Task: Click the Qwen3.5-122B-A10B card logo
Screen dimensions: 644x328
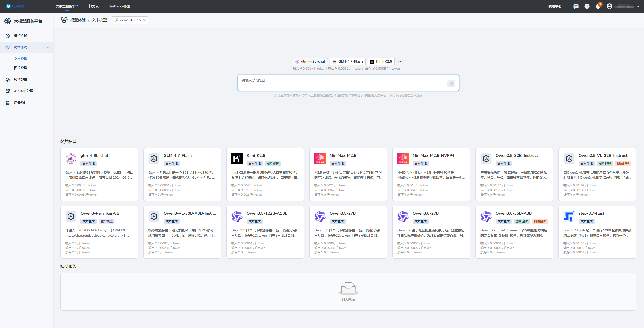Action: pos(237,216)
